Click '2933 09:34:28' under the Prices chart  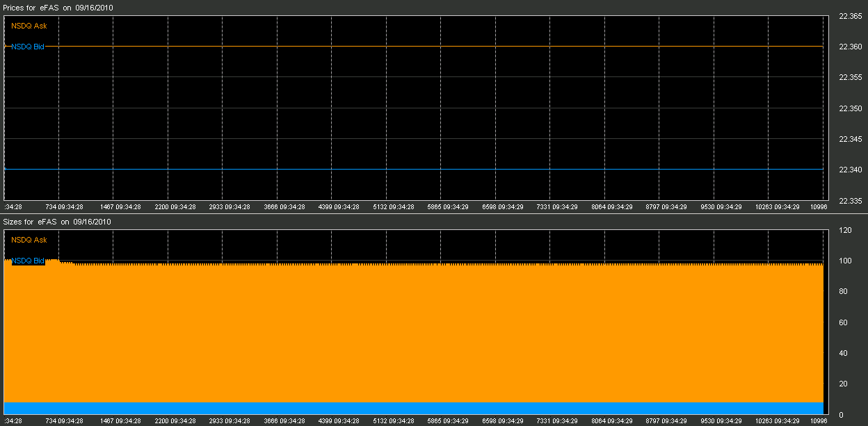(x=230, y=207)
